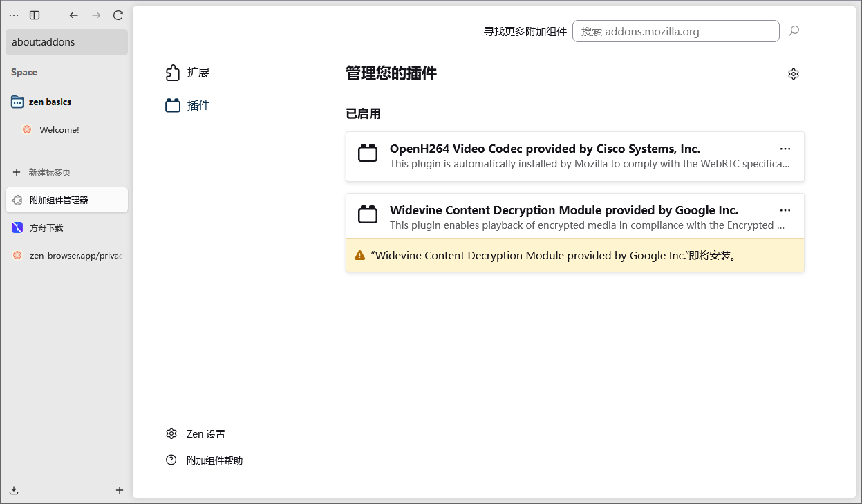Click the back navigation arrow
Viewport: 862px width, 504px height.
73,15
